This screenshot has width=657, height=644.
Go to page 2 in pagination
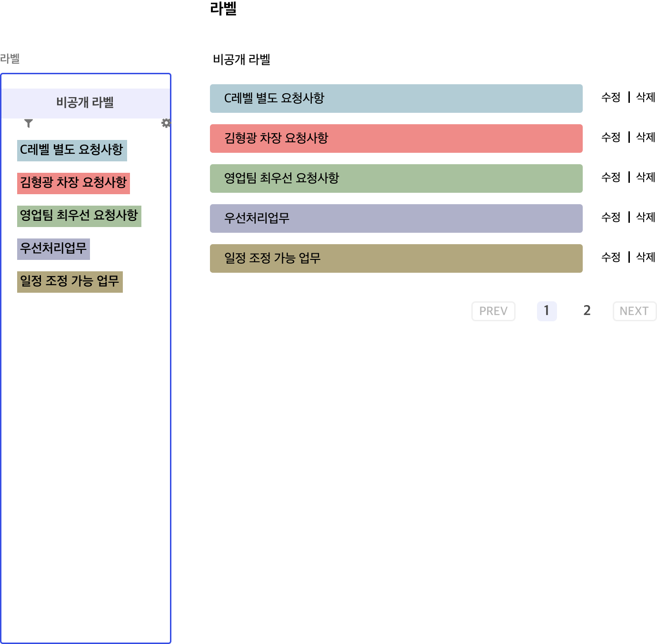[x=587, y=311]
